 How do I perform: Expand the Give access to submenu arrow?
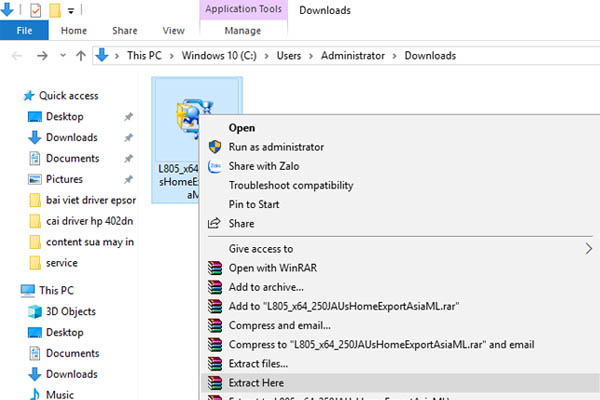588,249
